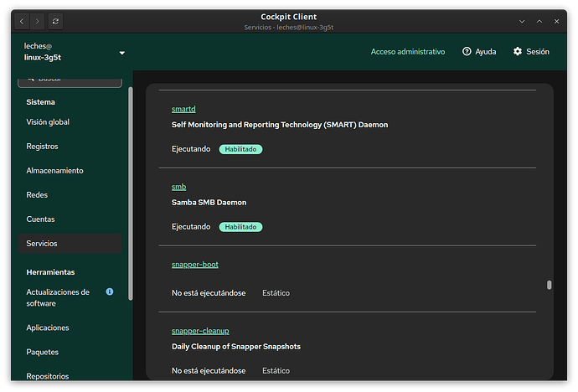Screen dimensions: 578x392
Task: Open Cuentas from the sidebar
Action: [x=40, y=219]
